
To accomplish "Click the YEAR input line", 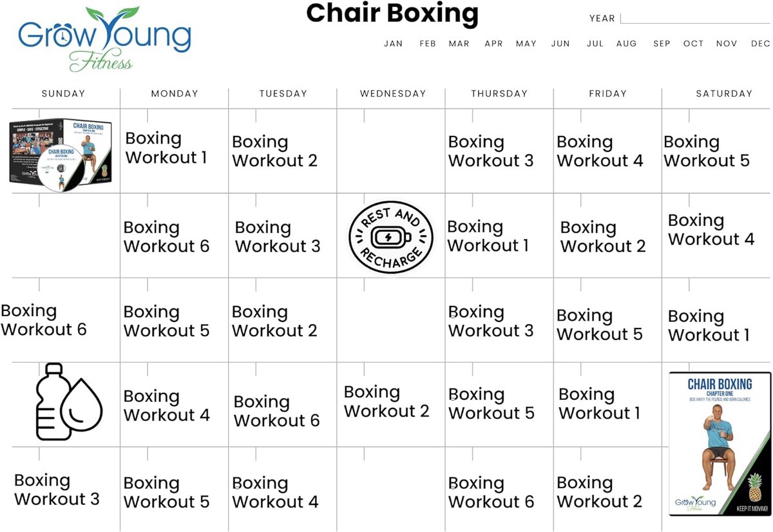I will coord(695,19).
